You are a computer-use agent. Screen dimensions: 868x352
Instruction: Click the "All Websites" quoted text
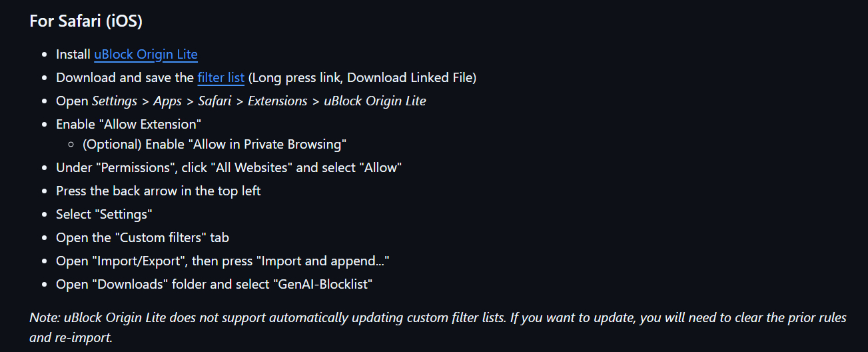(x=252, y=167)
